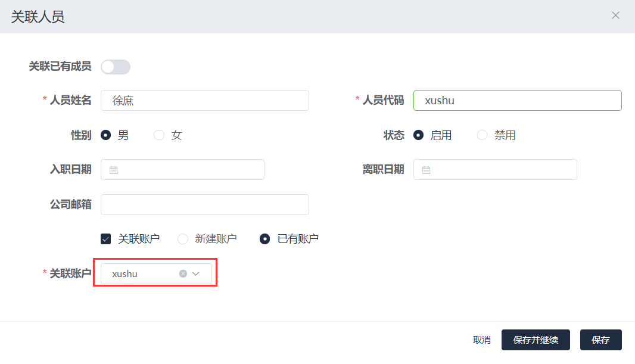
Task: Select the 已有账户 radio option
Action: (265, 239)
